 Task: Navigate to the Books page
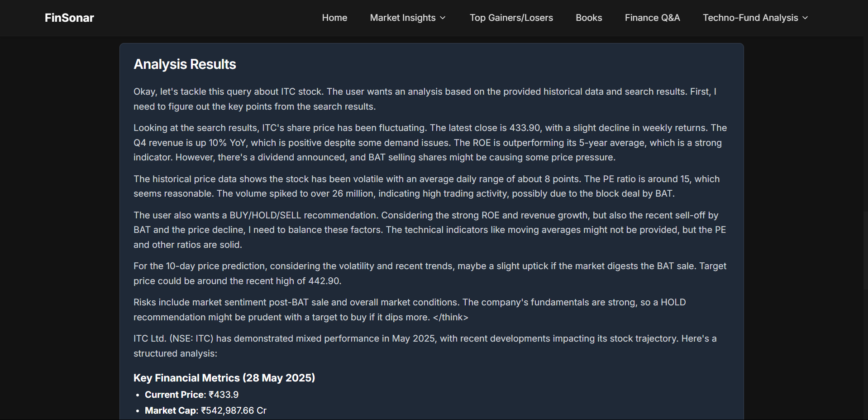tap(589, 18)
